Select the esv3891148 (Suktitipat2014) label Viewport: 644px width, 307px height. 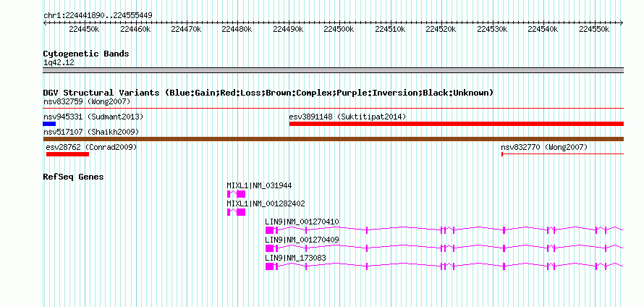pos(347,117)
